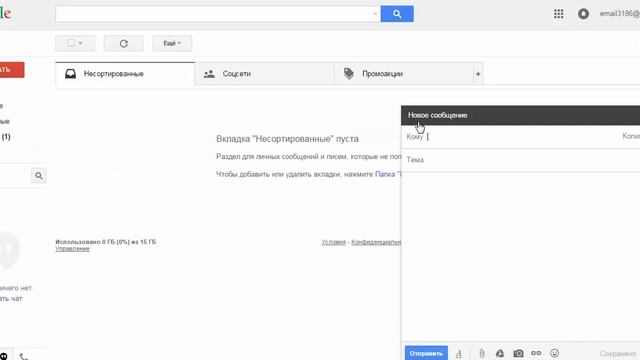The height and width of the screenshot is (360, 640).
Task: Open the Условия terms link
Action: point(333,242)
